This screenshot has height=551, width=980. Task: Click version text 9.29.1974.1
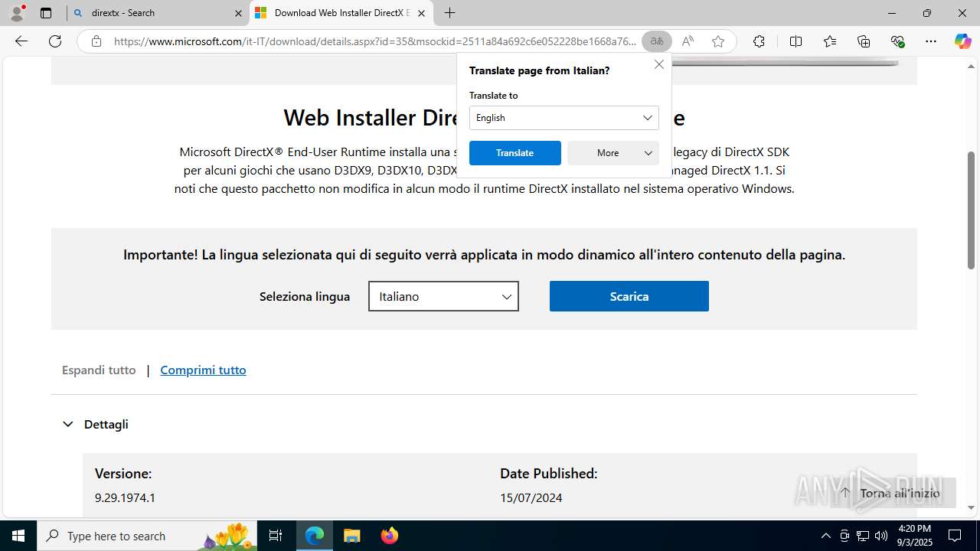(125, 497)
